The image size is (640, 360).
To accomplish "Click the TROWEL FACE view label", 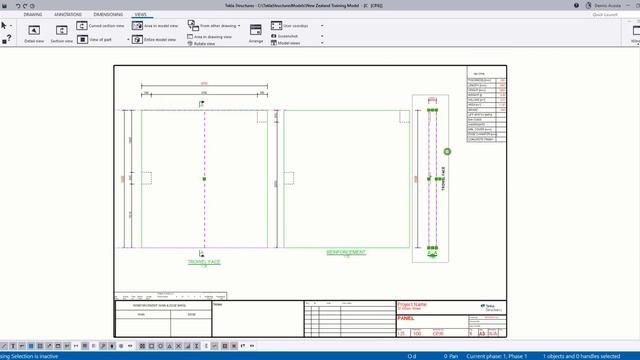I will tap(204, 262).
